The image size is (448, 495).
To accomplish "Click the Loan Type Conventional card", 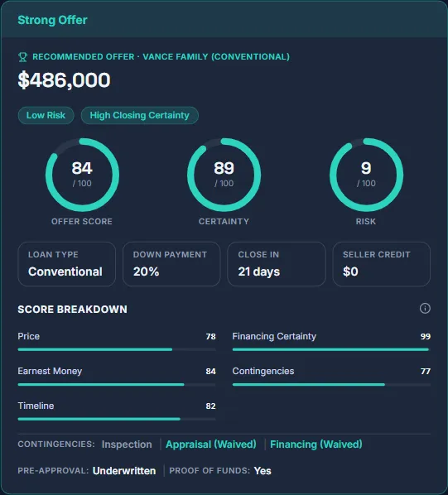I will coord(67,264).
